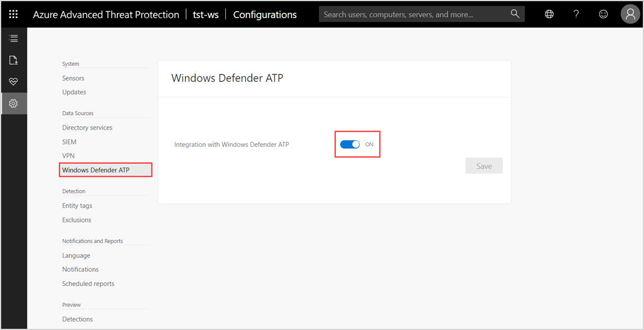Open the app launcher grid icon

[13, 15]
